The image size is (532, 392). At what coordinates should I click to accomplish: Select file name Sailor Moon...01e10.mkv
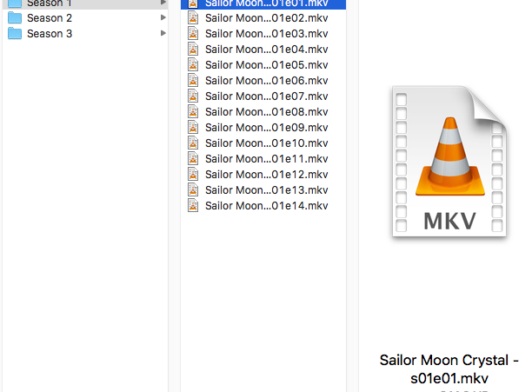point(267,143)
